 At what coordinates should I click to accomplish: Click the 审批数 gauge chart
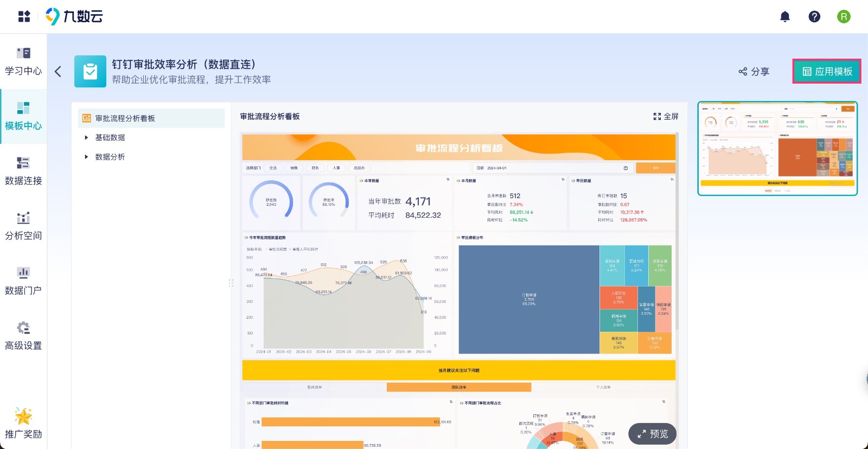pyautogui.click(x=271, y=201)
